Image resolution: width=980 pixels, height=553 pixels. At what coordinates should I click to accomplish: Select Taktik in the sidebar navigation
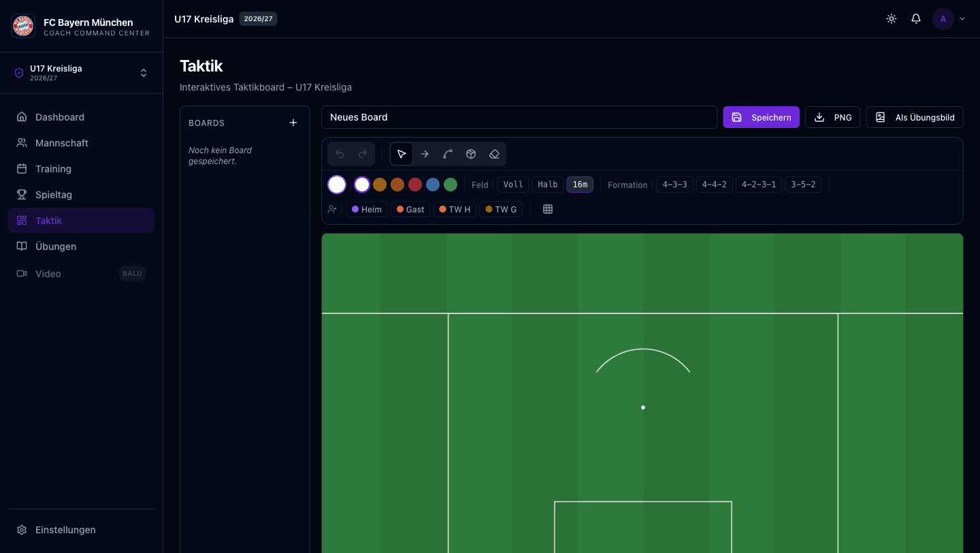click(x=81, y=221)
